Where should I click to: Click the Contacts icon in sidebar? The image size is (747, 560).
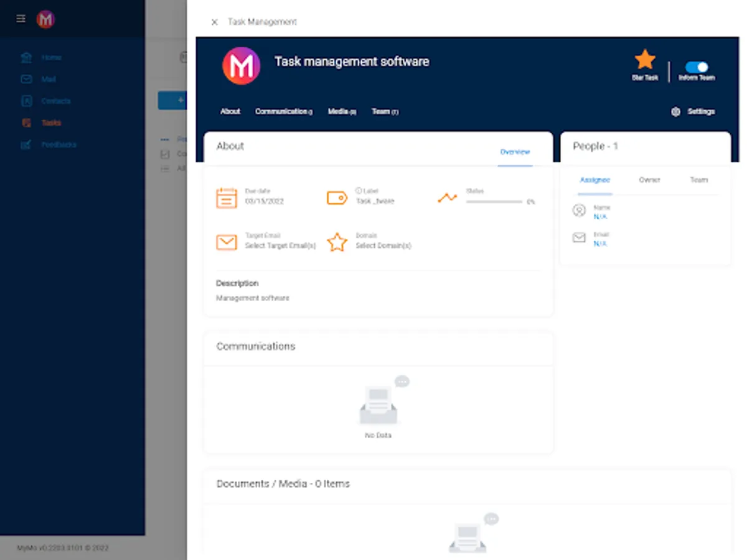(26, 101)
